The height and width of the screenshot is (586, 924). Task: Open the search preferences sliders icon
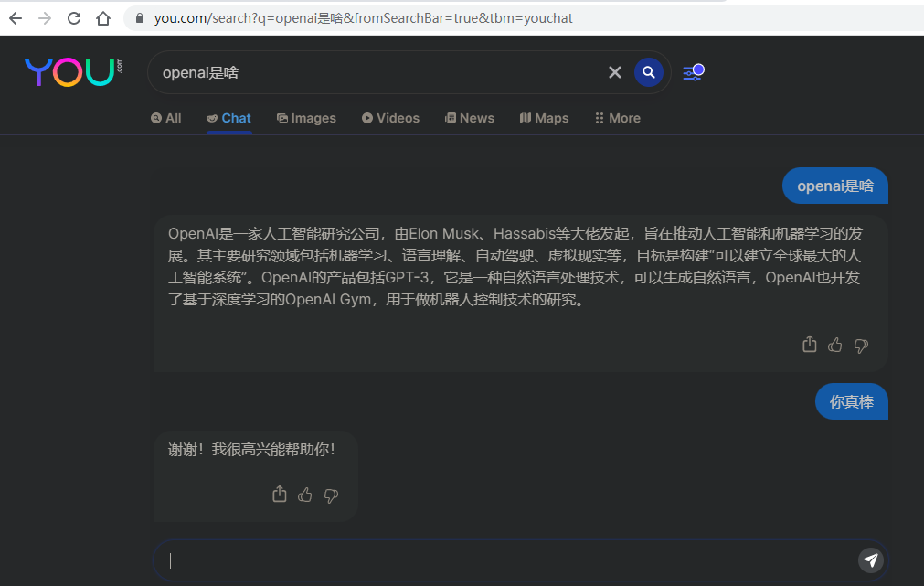pos(693,72)
